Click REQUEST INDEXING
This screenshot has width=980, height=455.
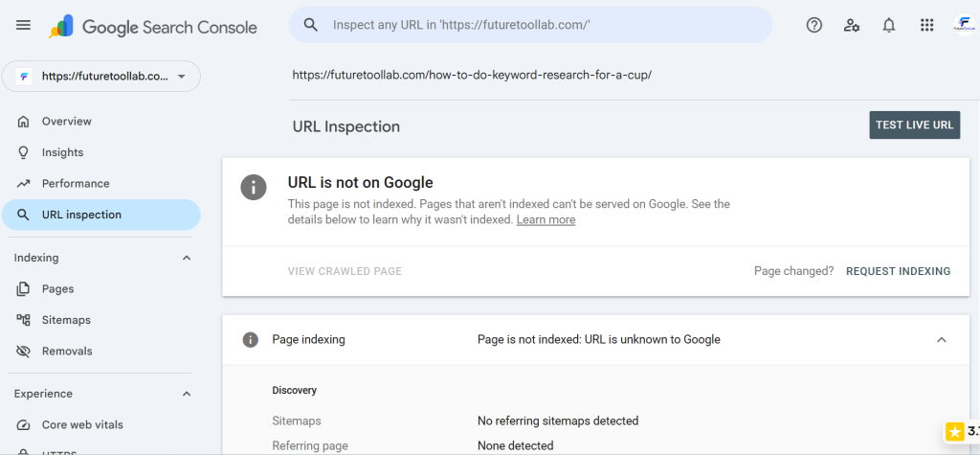coord(898,271)
